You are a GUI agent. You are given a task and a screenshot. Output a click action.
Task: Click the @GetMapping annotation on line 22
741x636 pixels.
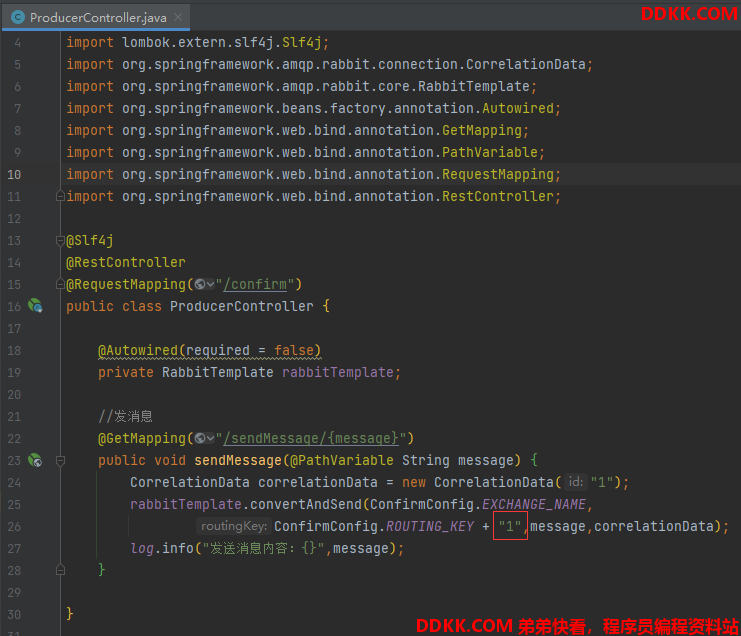(142, 438)
